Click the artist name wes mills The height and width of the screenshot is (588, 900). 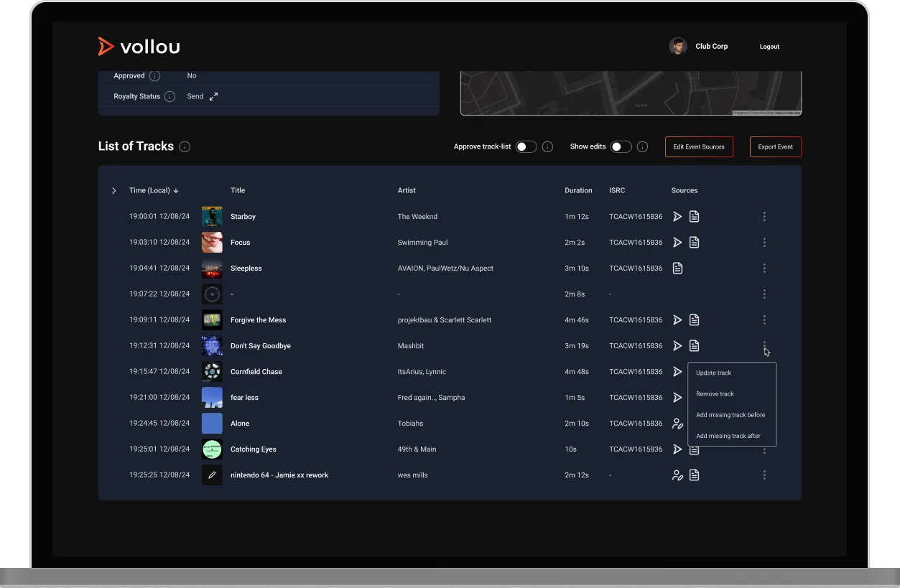(x=413, y=475)
